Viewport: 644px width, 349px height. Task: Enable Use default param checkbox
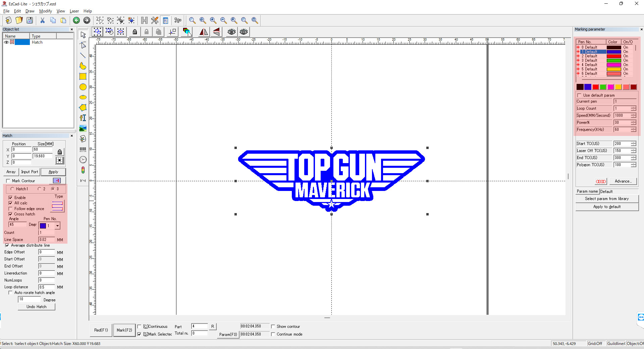coord(579,95)
